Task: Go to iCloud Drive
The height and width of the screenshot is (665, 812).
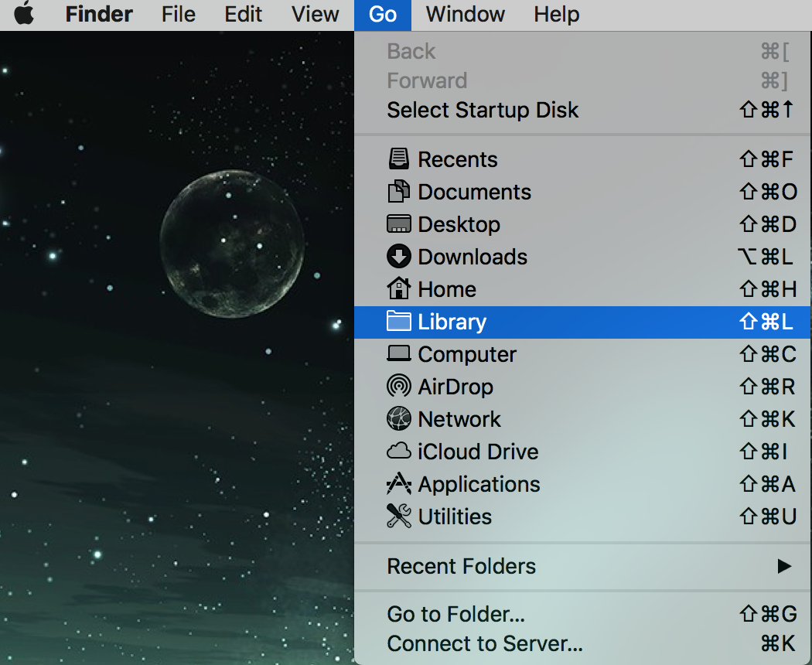Action: 582,452
